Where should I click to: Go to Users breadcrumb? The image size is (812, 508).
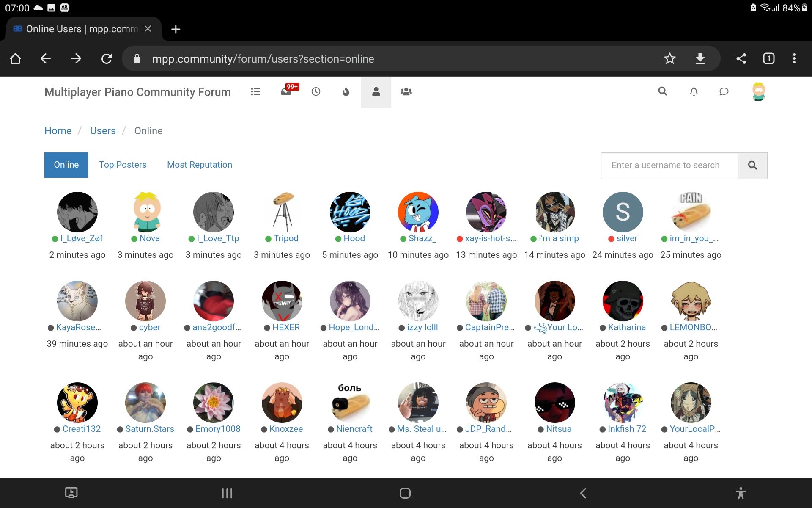point(103,131)
